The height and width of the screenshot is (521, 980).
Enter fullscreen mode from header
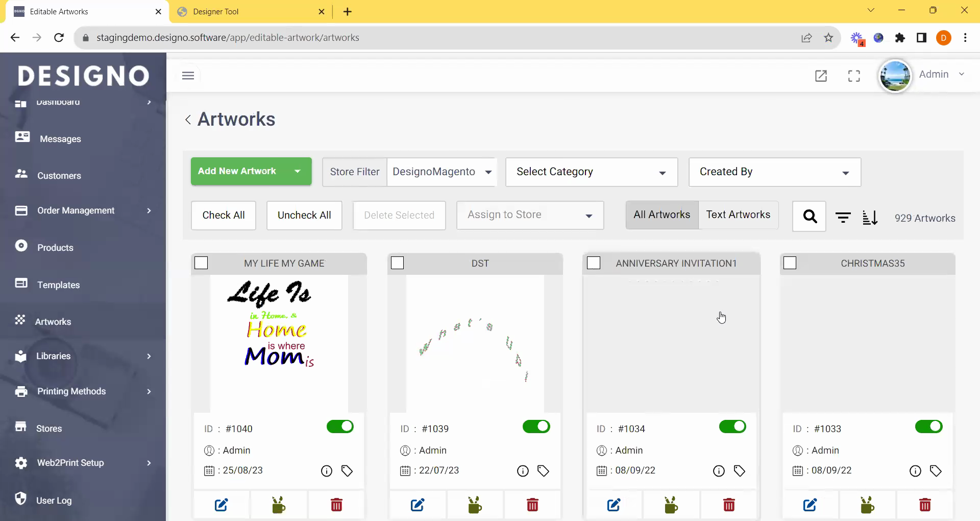point(854,76)
